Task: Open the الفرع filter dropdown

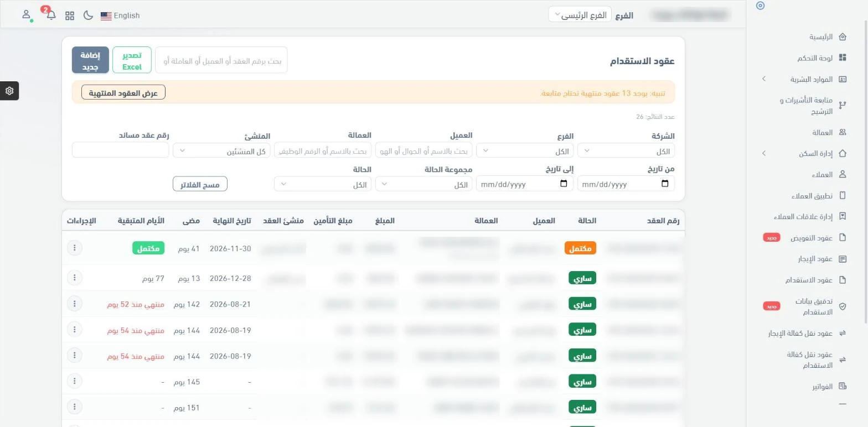Action: tap(525, 150)
